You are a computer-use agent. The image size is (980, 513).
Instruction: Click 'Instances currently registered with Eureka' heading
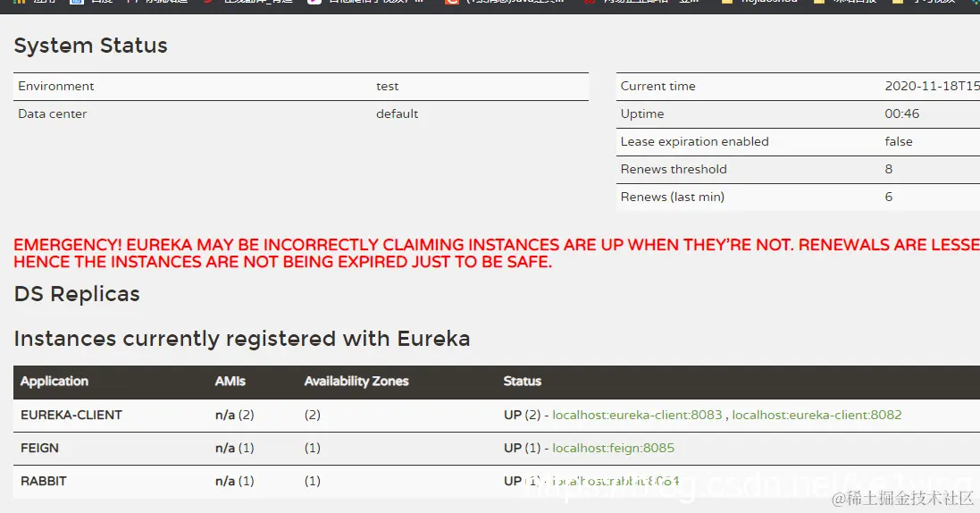point(242,339)
